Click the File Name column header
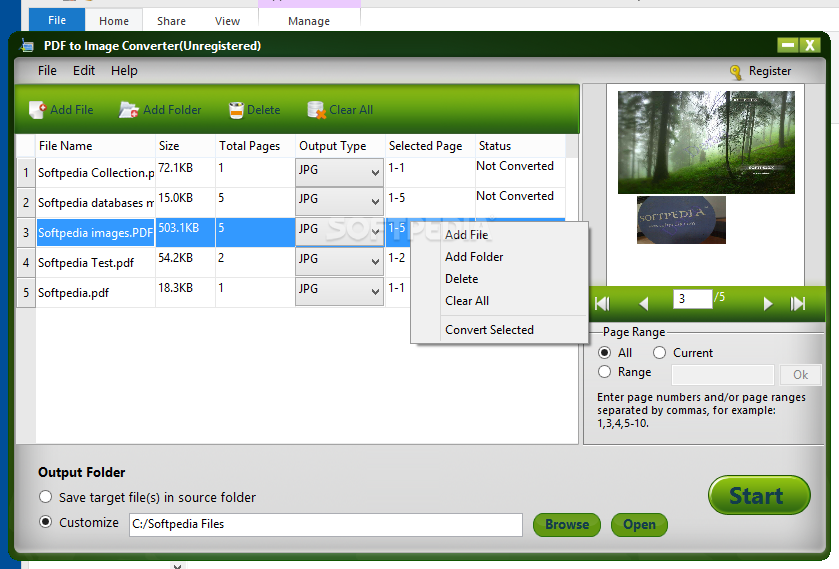This screenshot has height=569, width=839. [95, 146]
